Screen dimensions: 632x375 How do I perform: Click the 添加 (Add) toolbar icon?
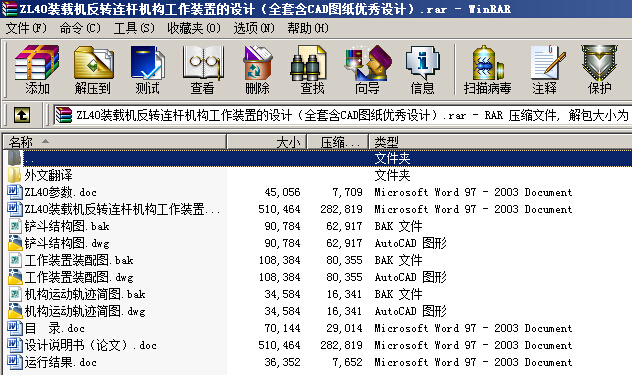coord(37,62)
